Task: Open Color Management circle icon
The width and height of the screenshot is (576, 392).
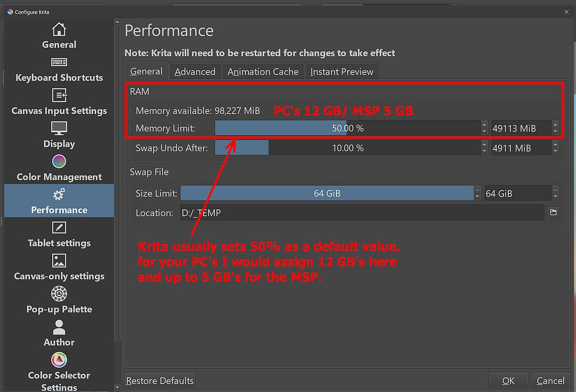Action: click(59, 161)
